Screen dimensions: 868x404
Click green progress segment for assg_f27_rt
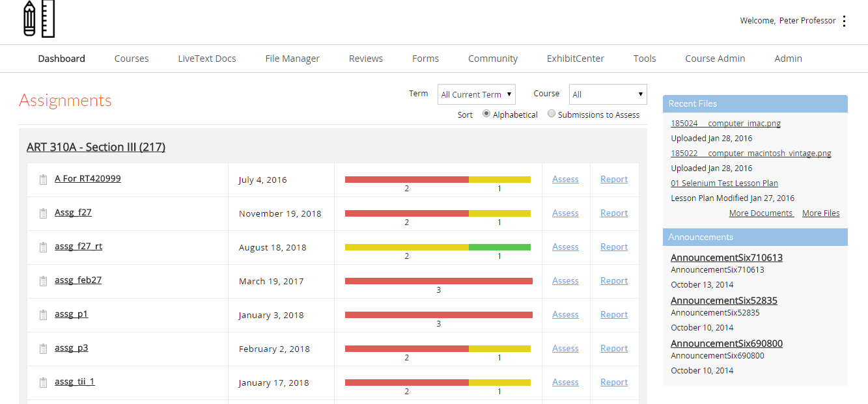pyautogui.click(x=499, y=247)
